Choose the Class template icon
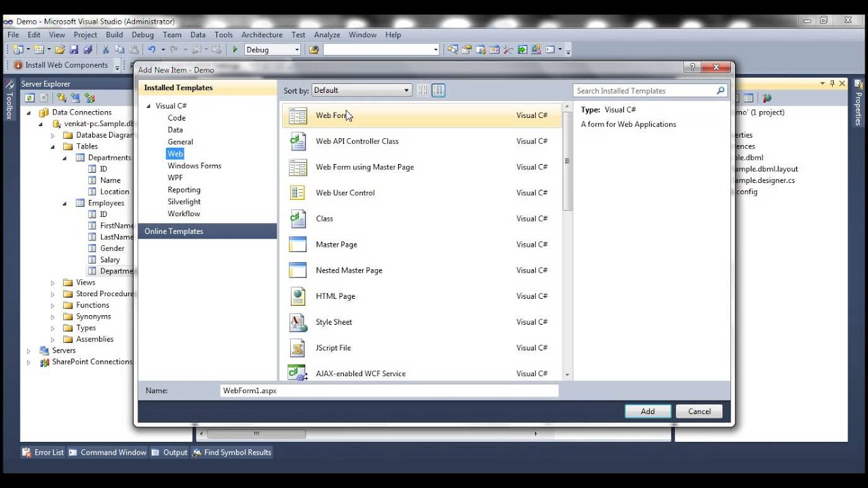The height and width of the screenshot is (488, 868). point(298,219)
